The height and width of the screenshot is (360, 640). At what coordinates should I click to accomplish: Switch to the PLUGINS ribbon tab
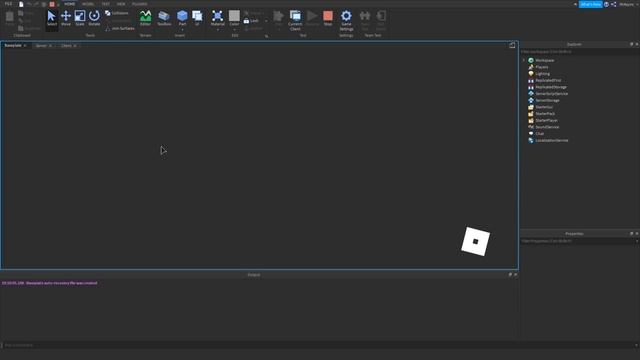click(x=140, y=4)
